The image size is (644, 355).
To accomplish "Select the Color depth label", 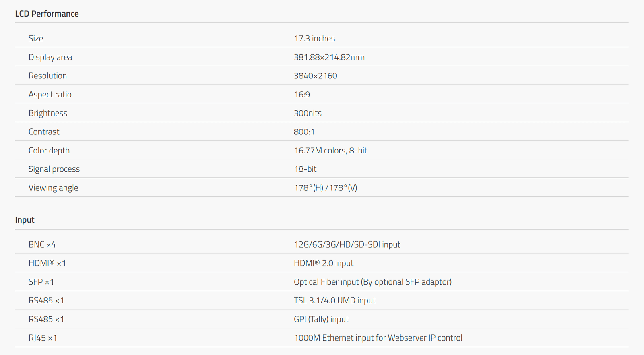I will point(49,150).
